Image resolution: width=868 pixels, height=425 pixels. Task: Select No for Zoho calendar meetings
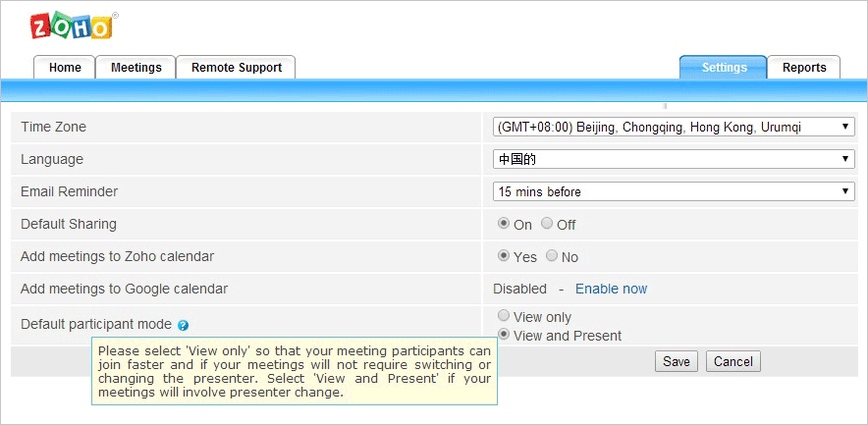point(552,256)
